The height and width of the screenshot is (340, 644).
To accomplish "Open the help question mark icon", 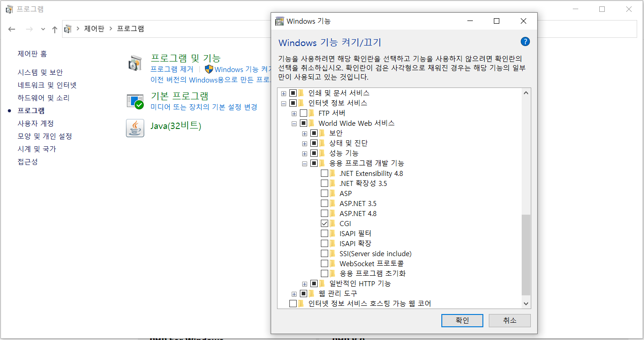I will pos(525,42).
